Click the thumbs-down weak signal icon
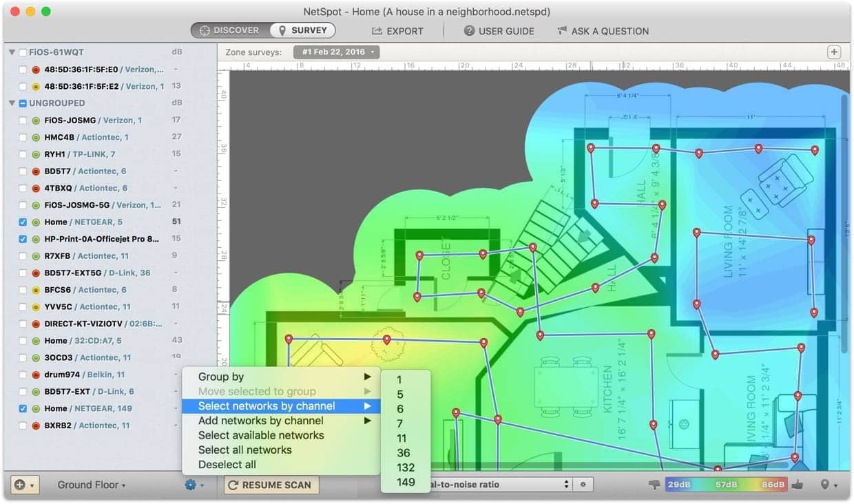 (654, 485)
